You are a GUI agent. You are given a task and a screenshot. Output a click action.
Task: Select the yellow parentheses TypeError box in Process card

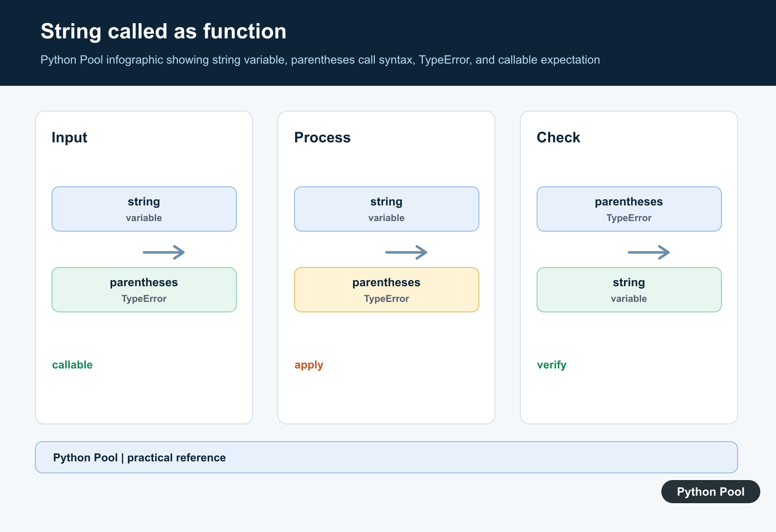pyautogui.click(x=386, y=290)
